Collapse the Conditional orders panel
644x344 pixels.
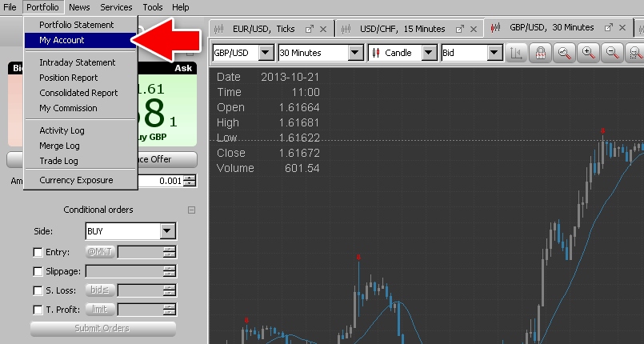click(191, 210)
